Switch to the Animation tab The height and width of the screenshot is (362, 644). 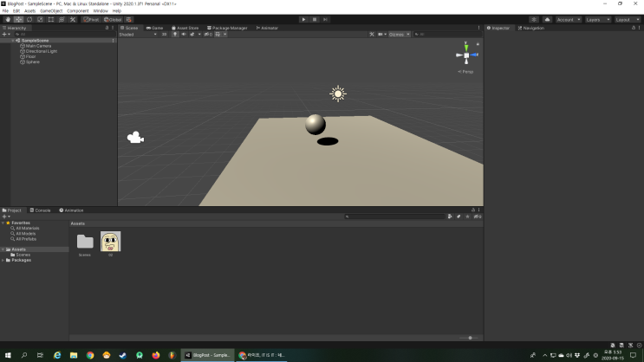[x=71, y=210]
